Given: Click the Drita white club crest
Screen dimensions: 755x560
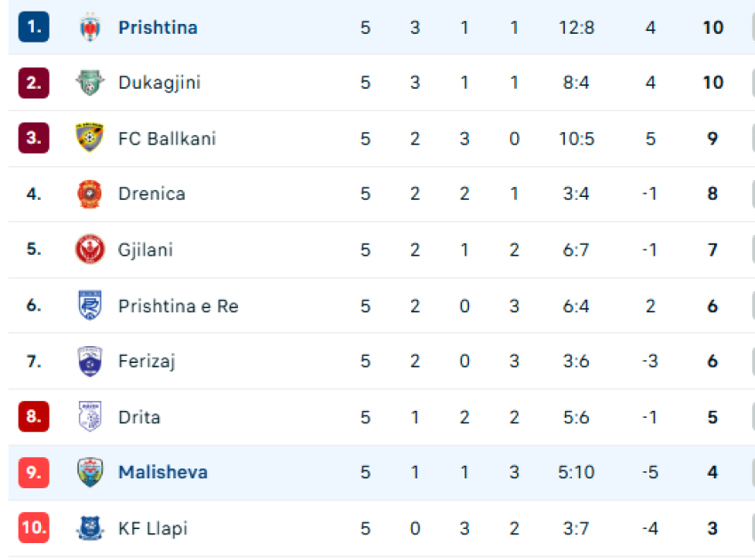Looking at the screenshot, I should (x=90, y=416).
